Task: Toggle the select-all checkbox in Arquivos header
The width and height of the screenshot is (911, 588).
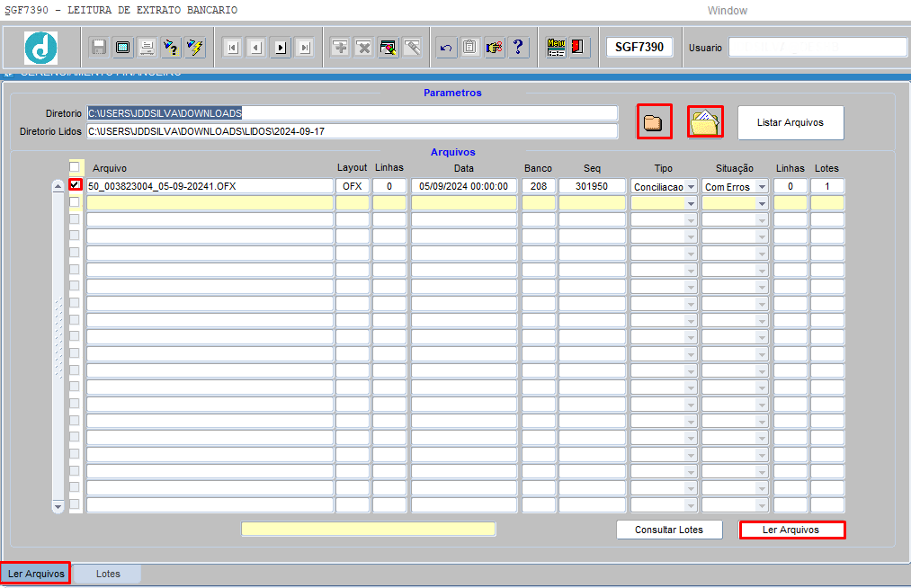Action: (75, 167)
